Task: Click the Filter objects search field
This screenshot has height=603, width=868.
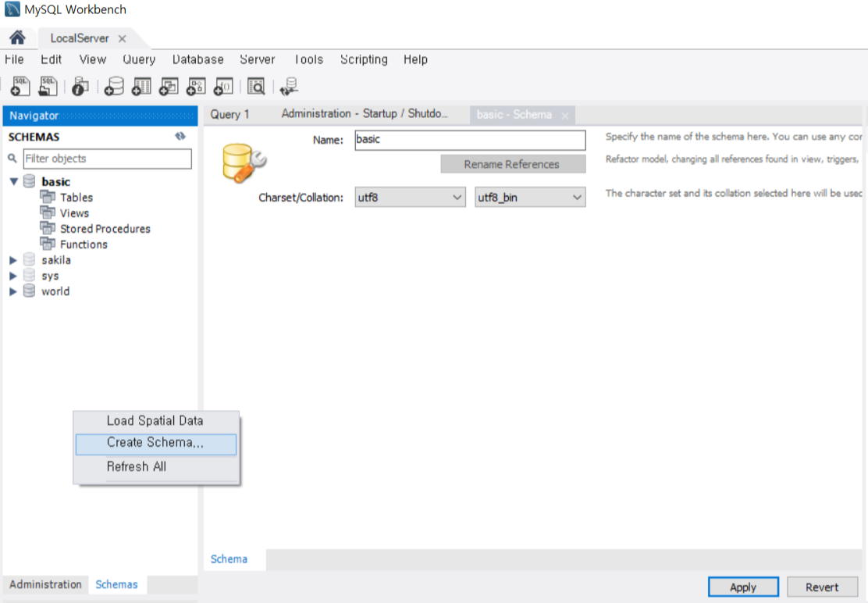Action: [x=108, y=159]
